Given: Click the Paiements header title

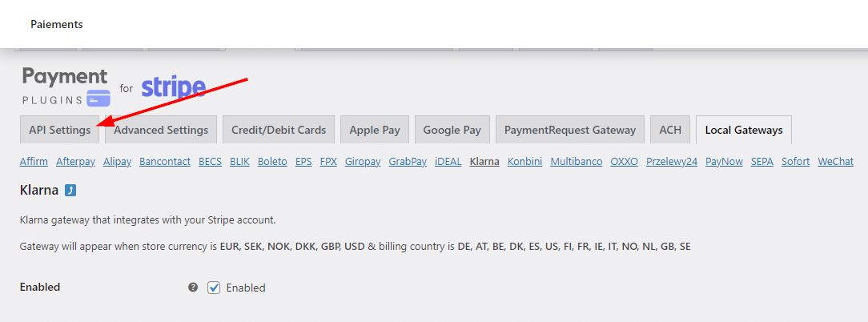Looking at the screenshot, I should pos(57,24).
